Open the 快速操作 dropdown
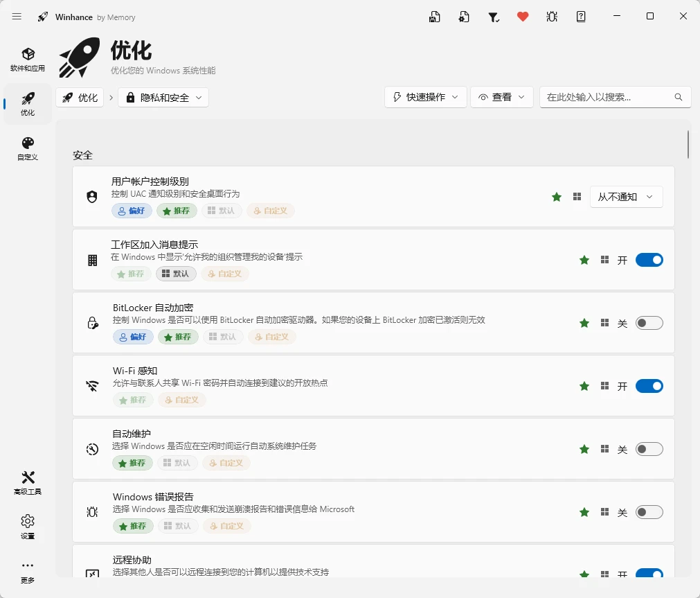This screenshot has width=700, height=598. coord(425,97)
